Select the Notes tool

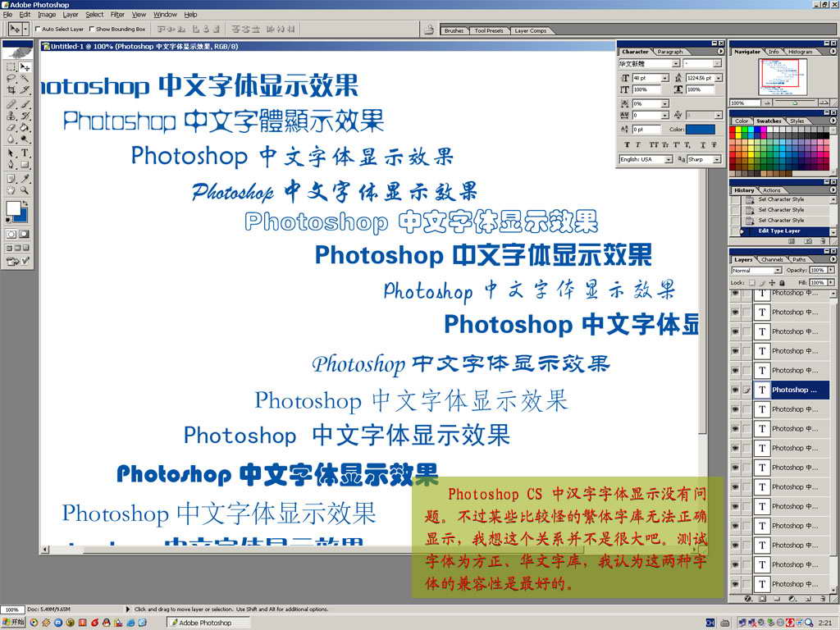coord(11,179)
